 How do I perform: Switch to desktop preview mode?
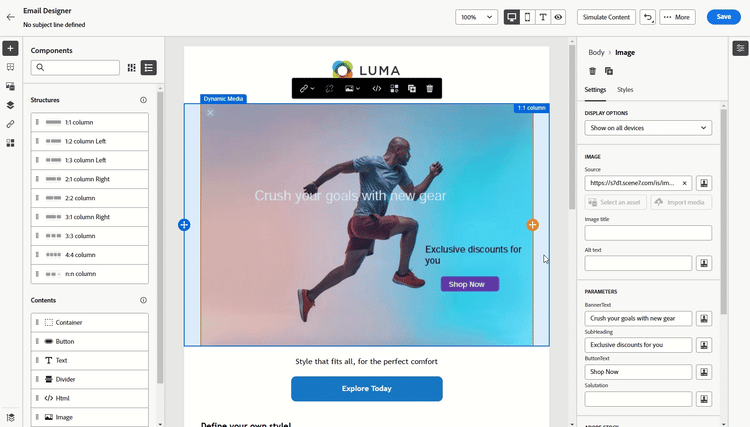(512, 17)
